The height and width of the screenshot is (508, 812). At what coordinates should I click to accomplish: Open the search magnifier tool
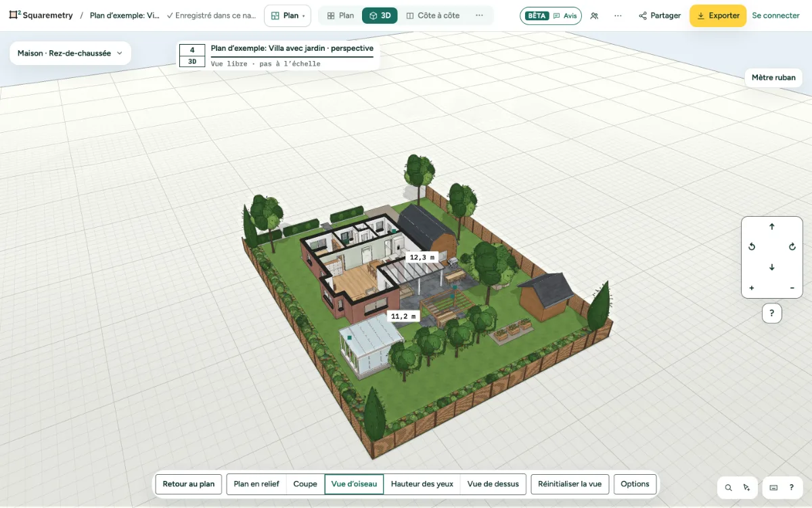coord(729,488)
